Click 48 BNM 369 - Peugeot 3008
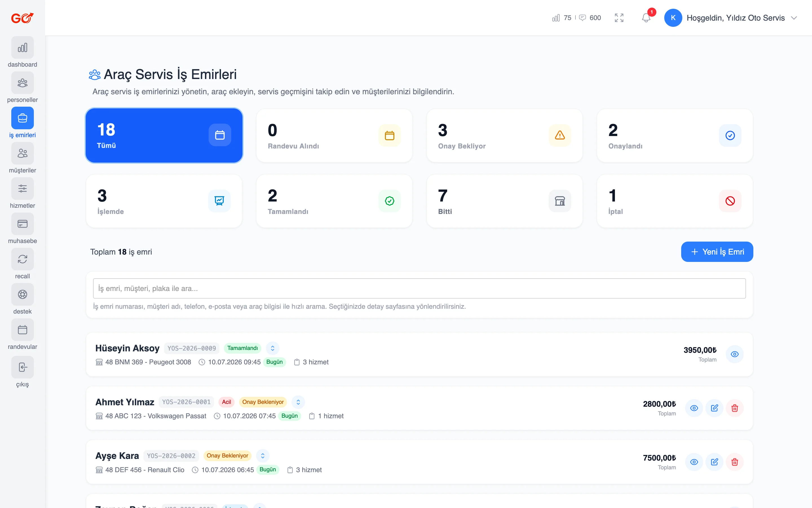Screen dimensions: 812x508 (x=148, y=362)
